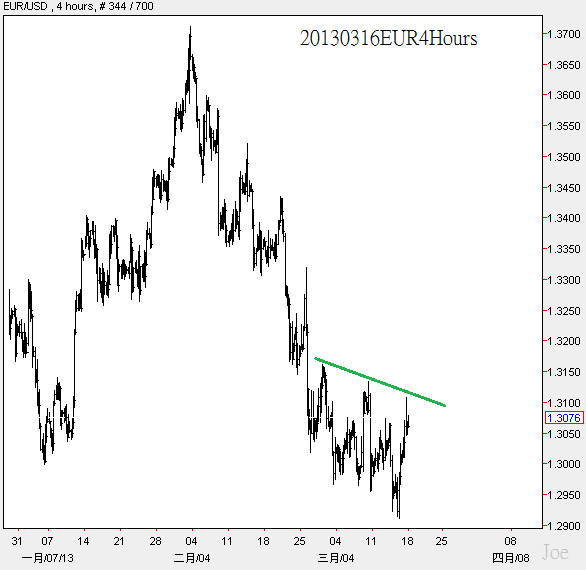The width and height of the screenshot is (586, 570).
Task: Click the EUR/USD 4 hours header label
Action: pyautogui.click(x=78, y=6)
